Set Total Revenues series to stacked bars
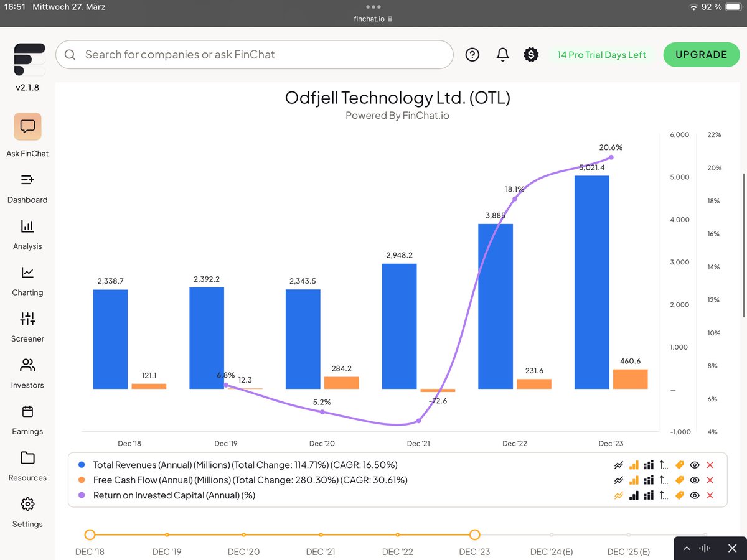The height and width of the screenshot is (560, 747). point(649,465)
